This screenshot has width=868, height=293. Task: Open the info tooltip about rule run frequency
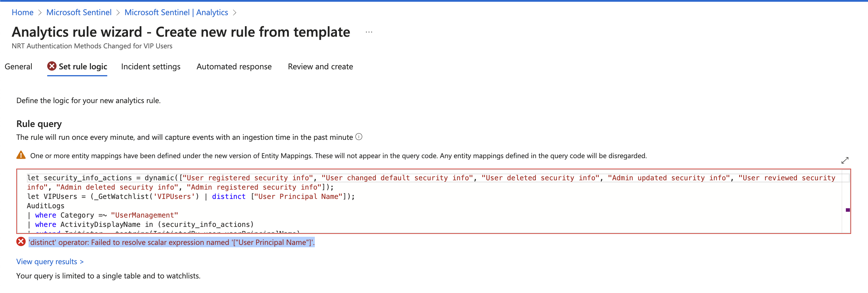(x=359, y=137)
